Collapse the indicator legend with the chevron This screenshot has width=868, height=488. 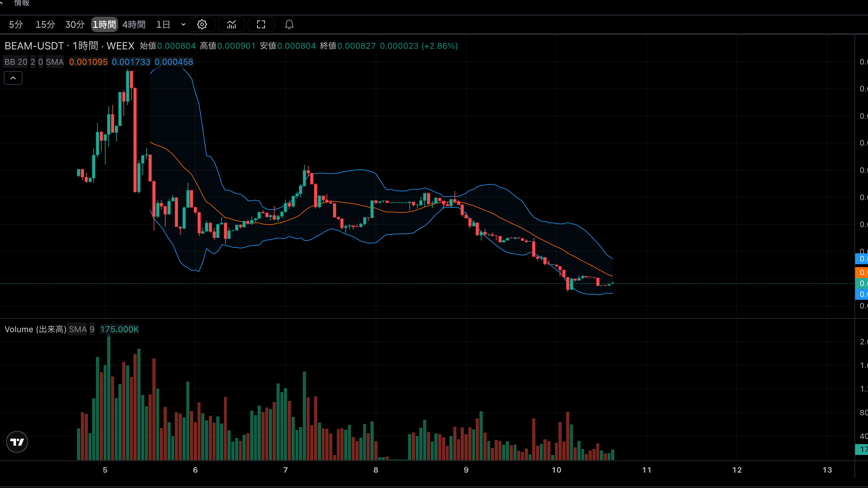pyautogui.click(x=13, y=78)
